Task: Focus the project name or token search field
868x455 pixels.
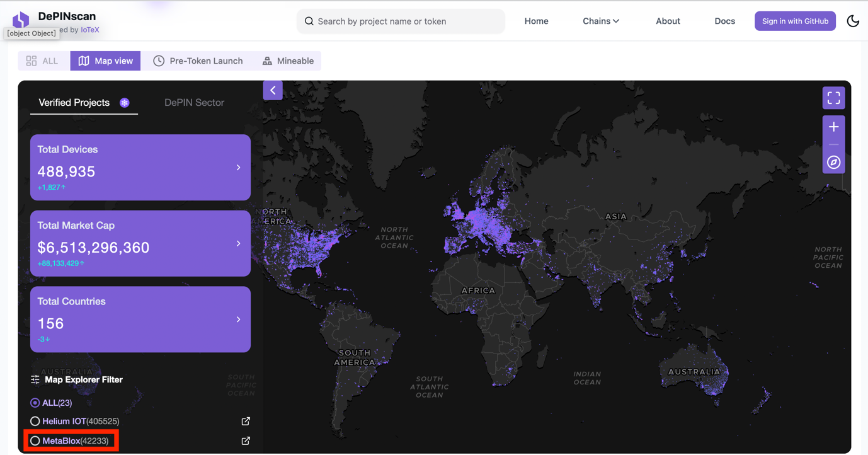Action: coord(401,21)
